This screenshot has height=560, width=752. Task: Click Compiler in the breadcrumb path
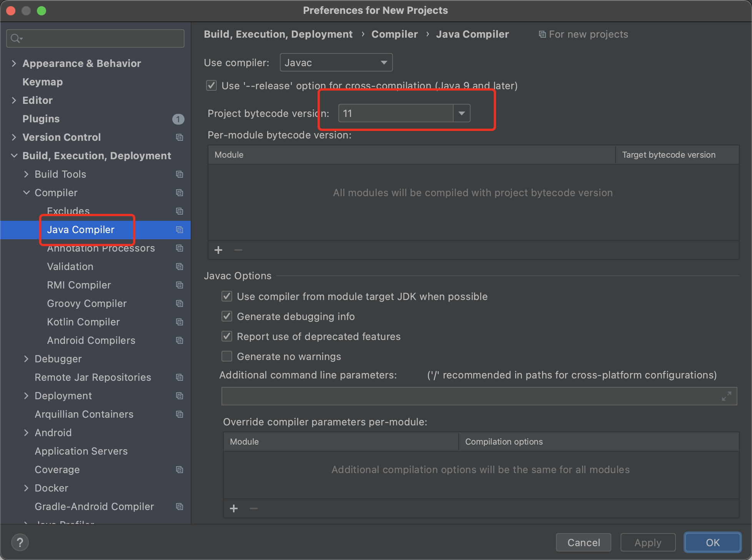394,34
